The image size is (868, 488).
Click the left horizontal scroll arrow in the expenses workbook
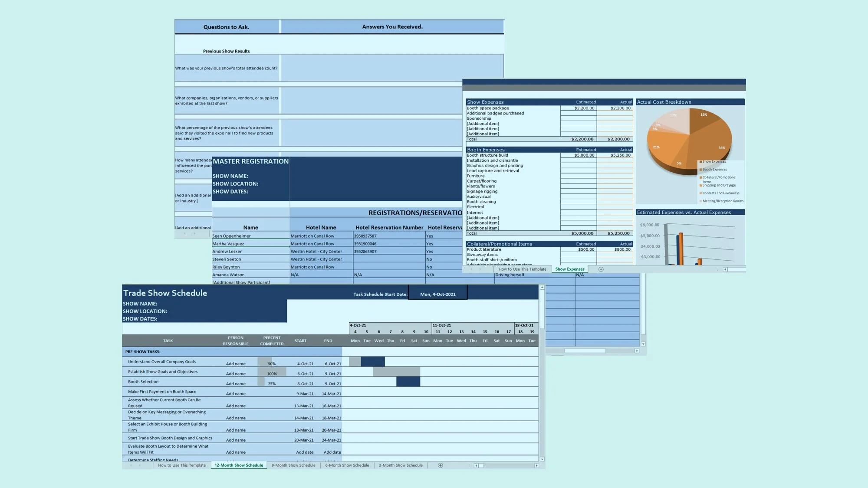pos(726,269)
